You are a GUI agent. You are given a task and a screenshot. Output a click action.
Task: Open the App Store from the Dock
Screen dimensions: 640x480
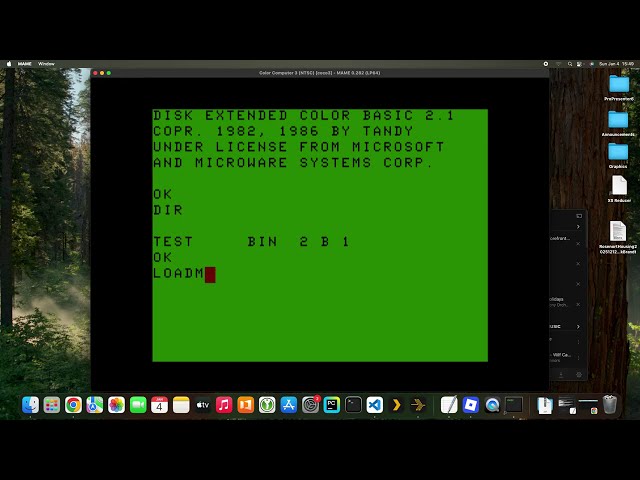pyautogui.click(x=289, y=405)
